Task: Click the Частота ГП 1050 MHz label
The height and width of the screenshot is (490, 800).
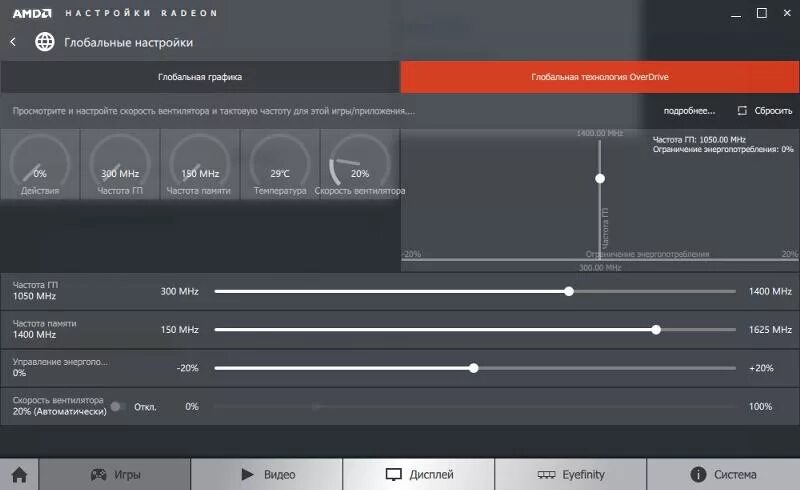Action: [x=35, y=290]
